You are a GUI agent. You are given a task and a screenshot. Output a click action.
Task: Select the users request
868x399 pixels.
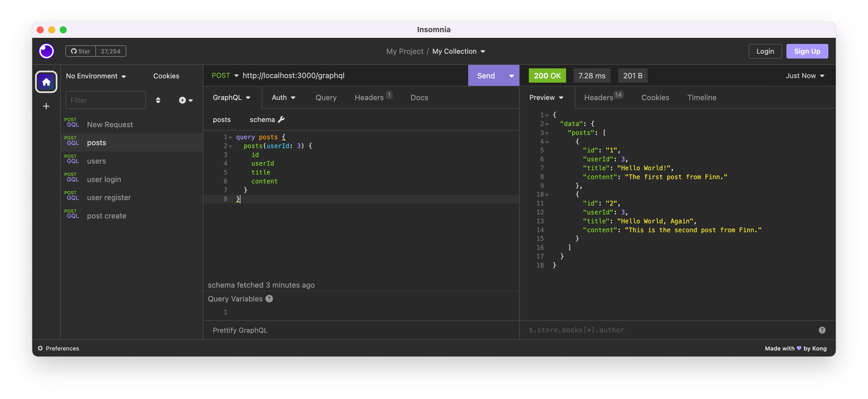(132, 161)
